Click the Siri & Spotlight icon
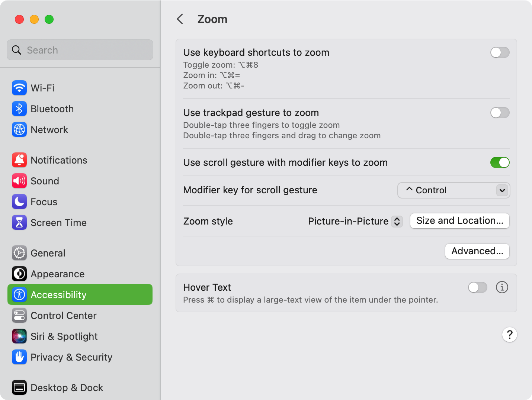Image resolution: width=532 pixels, height=400 pixels. pyautogui.click(x=19, y=336)
